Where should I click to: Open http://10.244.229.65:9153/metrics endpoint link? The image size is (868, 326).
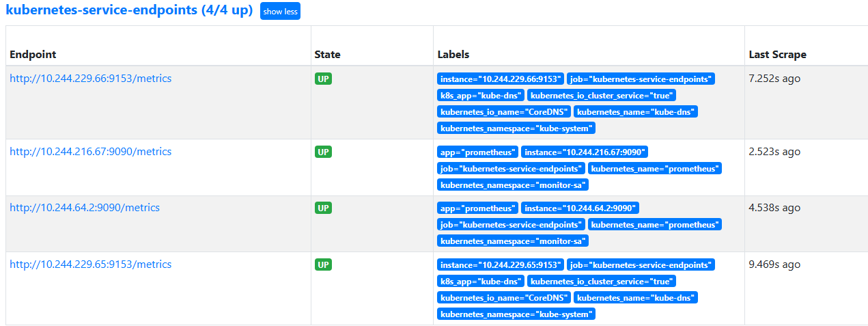[x=90, y=264]
